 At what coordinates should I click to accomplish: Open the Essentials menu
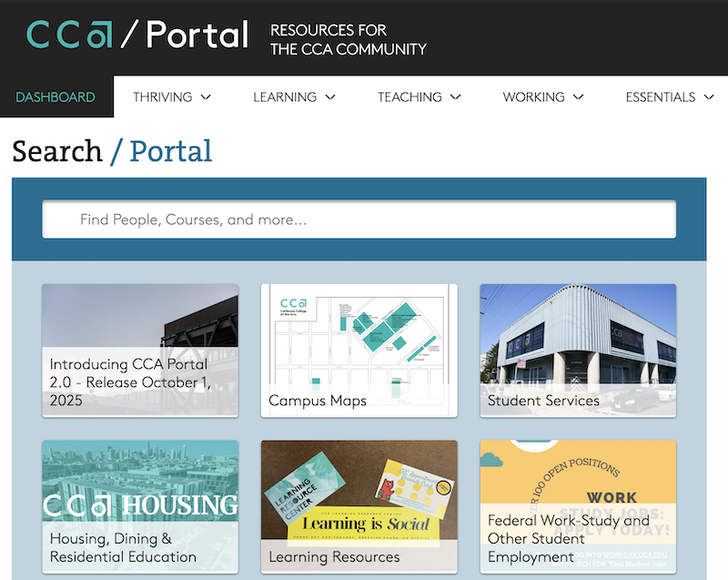[x=661, y=97]
